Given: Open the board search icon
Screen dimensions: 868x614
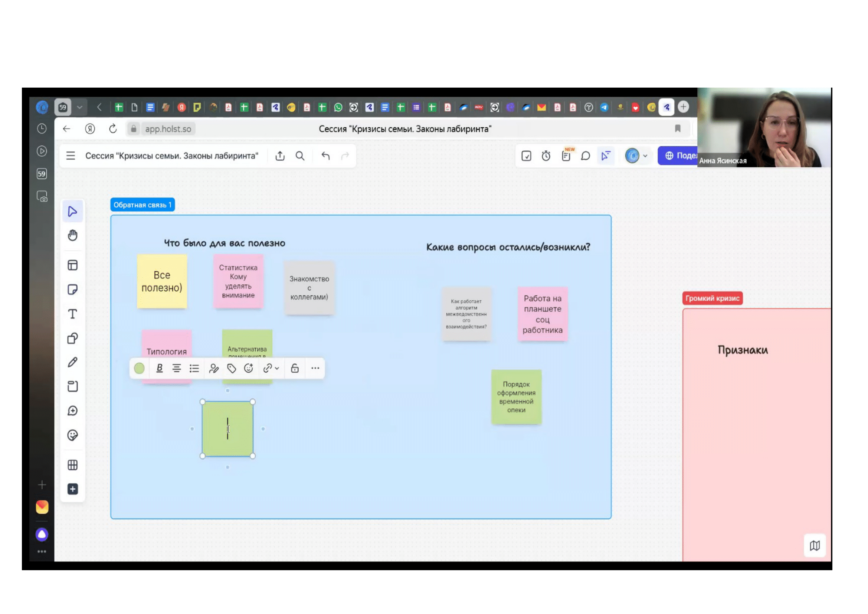Looking at the screenshot, I should pos(300,156).
